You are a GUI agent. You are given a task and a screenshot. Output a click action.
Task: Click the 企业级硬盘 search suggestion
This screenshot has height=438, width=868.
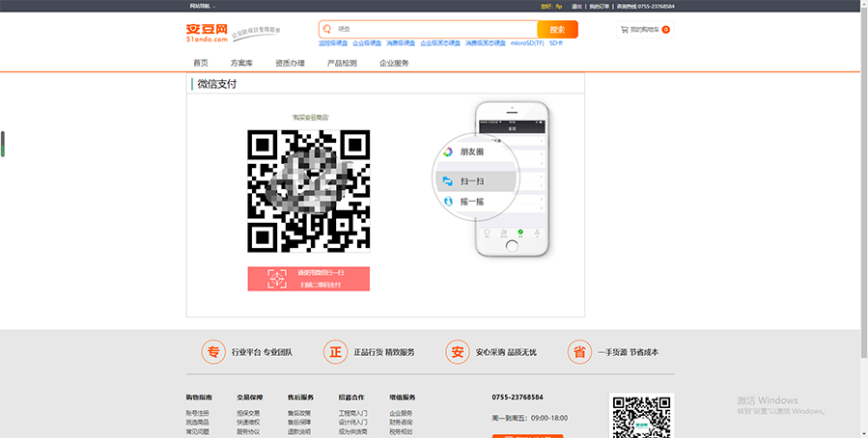[x=367, y=43]
